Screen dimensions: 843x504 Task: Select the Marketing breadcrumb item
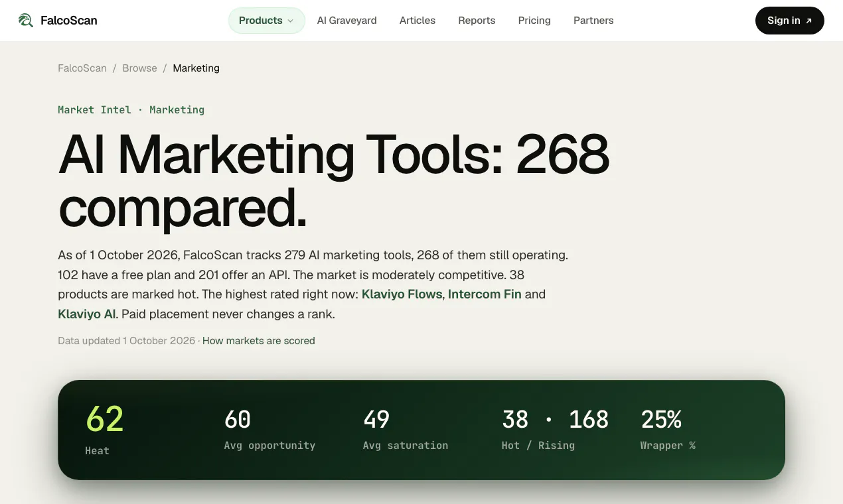point(196,68)
